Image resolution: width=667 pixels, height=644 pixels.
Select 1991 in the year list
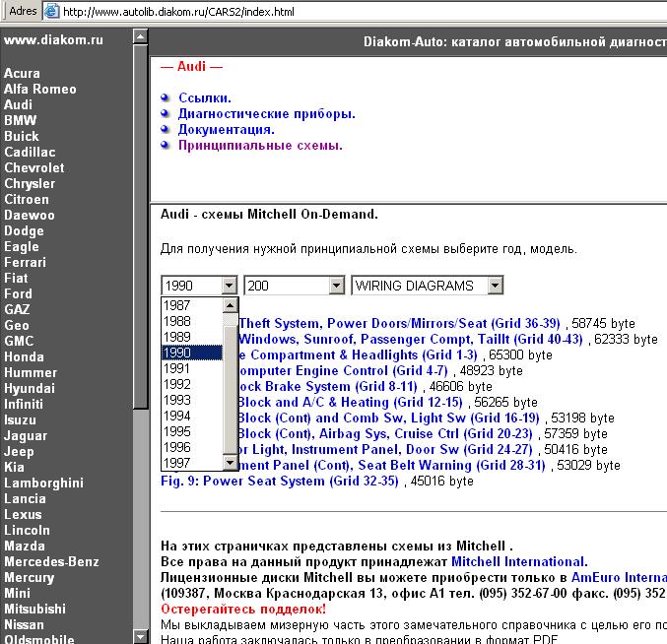click(192, 368)
